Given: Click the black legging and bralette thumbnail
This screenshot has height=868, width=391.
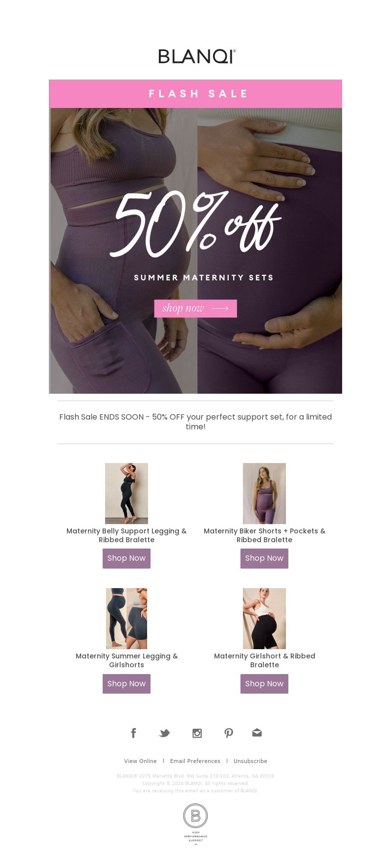Looking at the screenshot, I should pos(127,493).
